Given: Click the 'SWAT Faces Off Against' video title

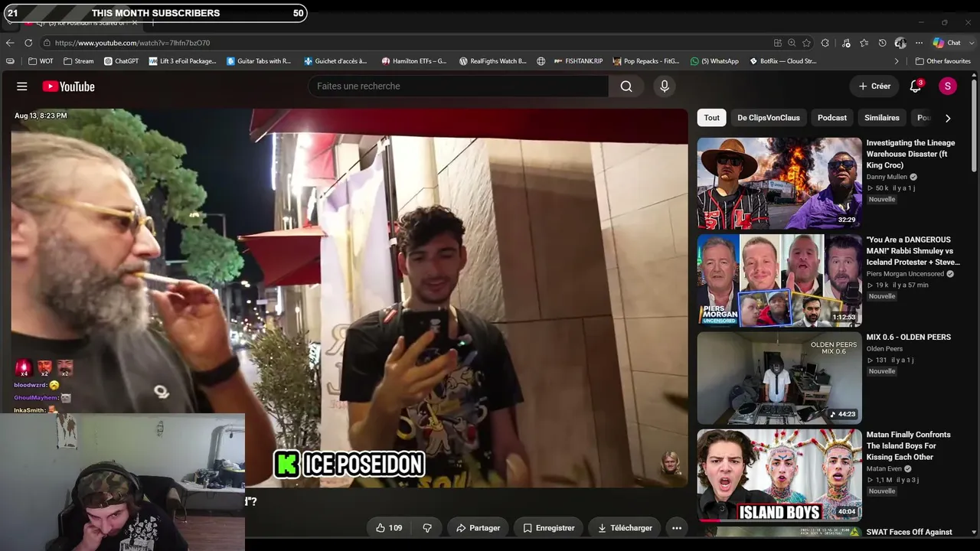Looking at the screenshot, I should [910, 532].
